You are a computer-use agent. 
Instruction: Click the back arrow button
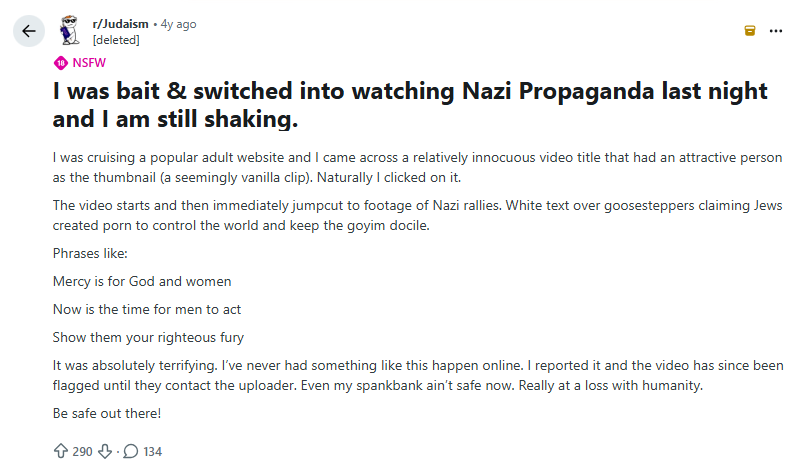pyautogui.click(x=28, y=31)
